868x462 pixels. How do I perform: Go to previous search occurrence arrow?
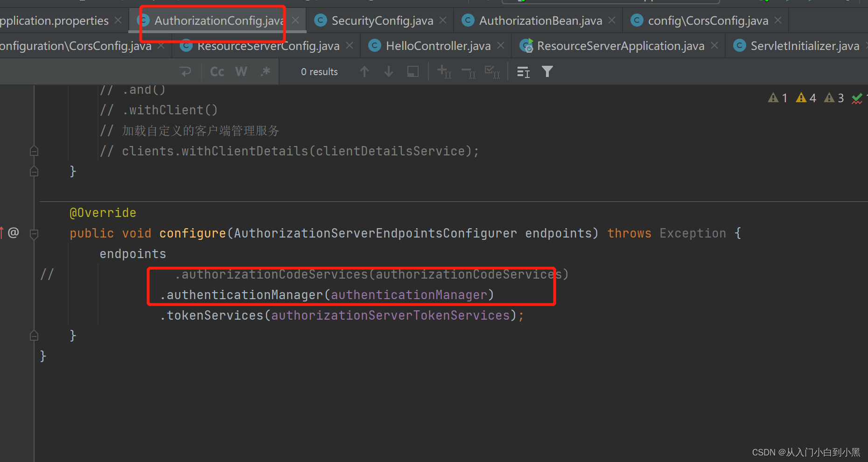tap(364, 71)
